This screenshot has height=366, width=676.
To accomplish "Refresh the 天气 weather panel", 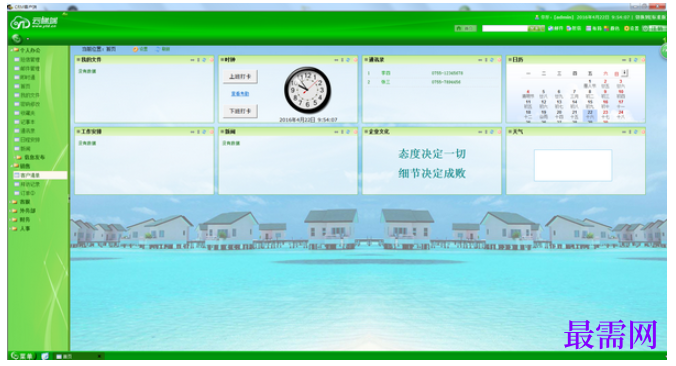I will click(x=636, y=132).
